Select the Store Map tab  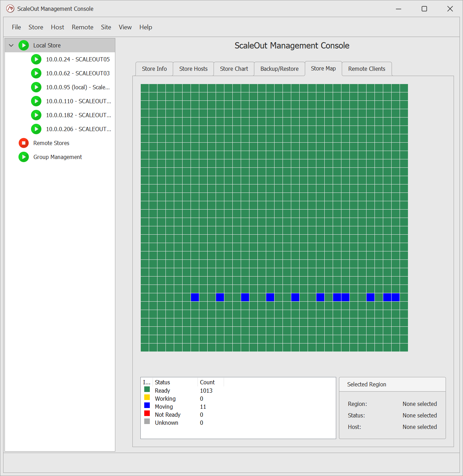323,69
